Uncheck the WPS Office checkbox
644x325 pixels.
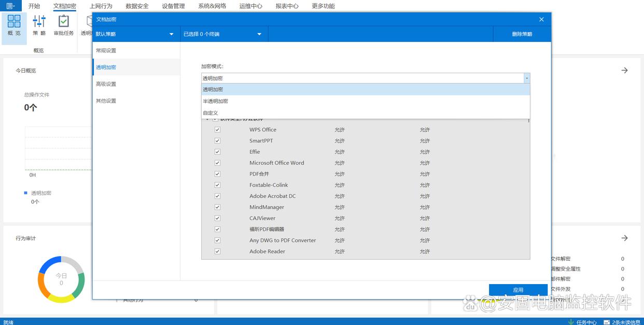click(217, 130)
